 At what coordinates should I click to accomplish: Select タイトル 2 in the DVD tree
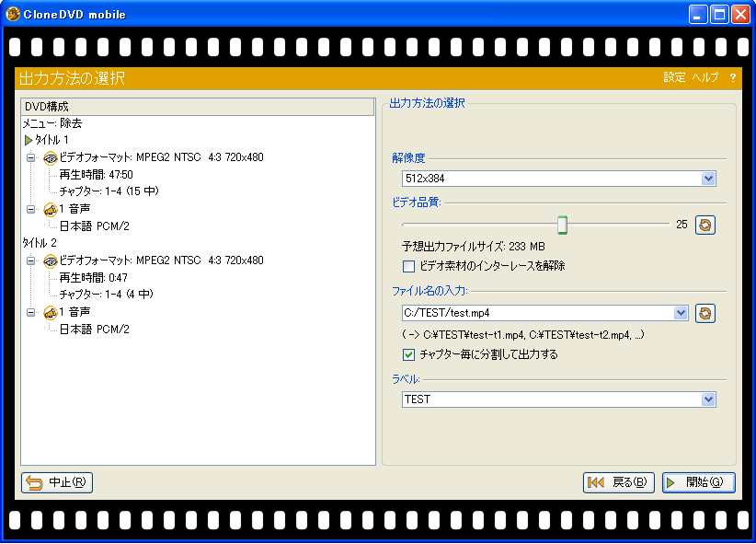[x=40, y=243]
